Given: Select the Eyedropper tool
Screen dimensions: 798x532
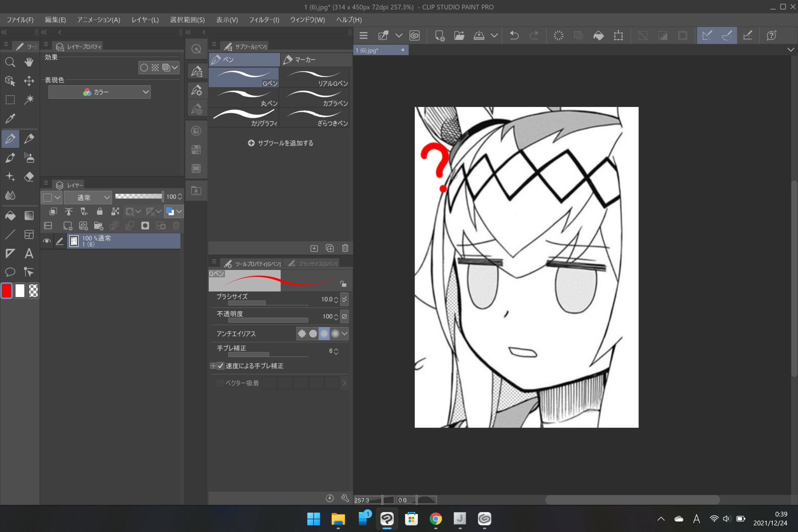Looking at the screenshot, I should coord(10,119).
